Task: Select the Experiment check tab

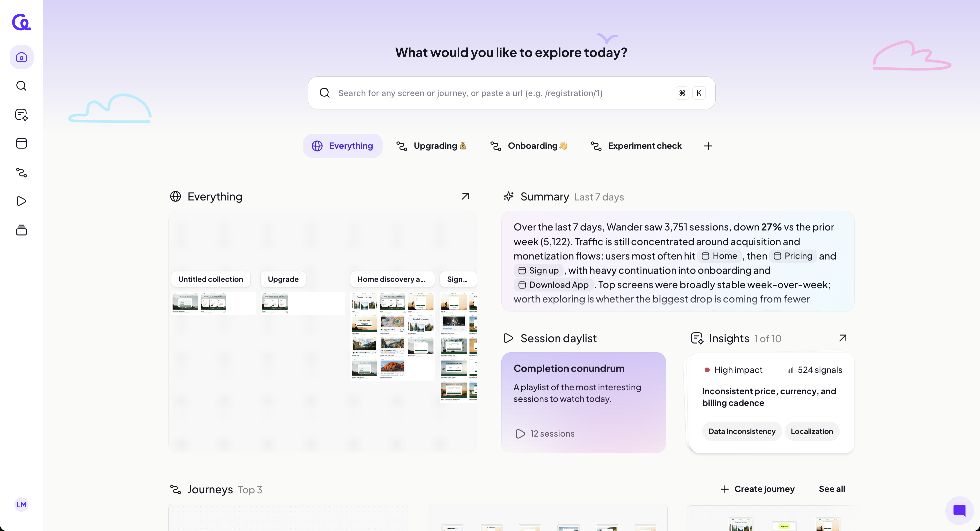Action: coord(636,146)
